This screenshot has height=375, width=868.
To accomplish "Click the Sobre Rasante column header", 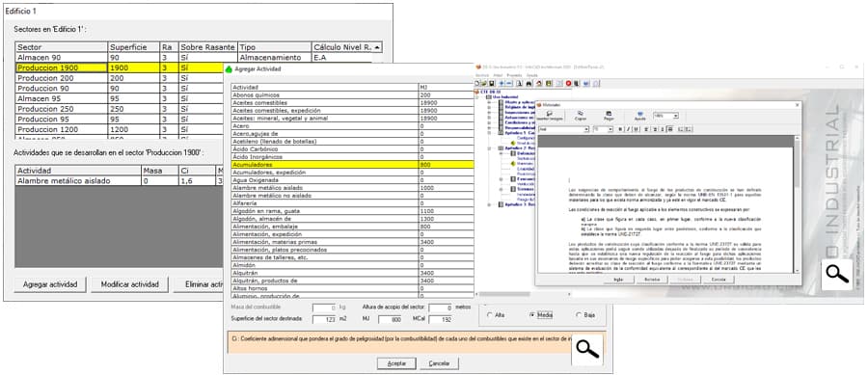I will click(207, 47).
